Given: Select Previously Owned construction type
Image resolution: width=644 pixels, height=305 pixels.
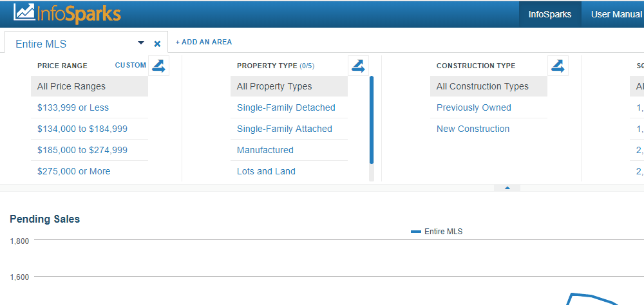Looking at the screenshot, I should (473, 107).
